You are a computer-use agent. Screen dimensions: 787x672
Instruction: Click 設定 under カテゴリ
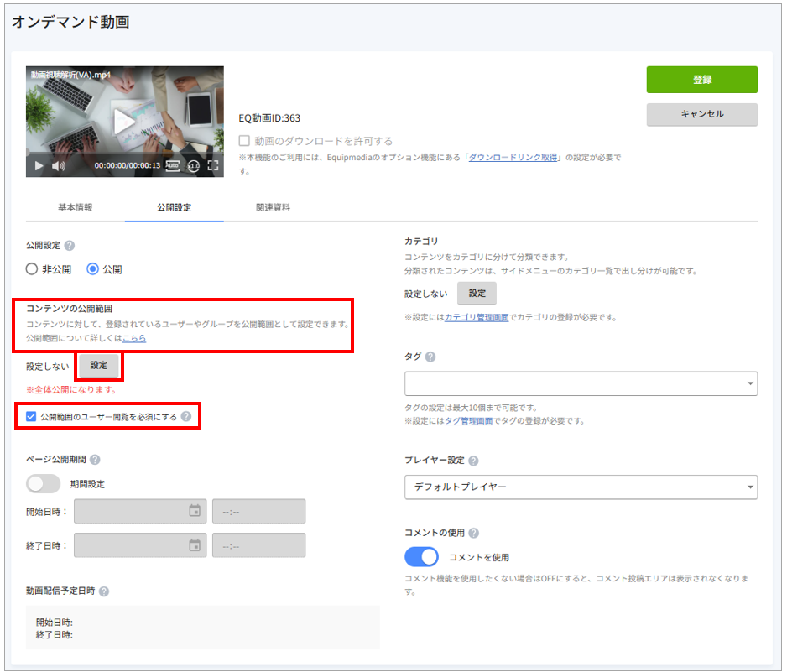[477, 294]
